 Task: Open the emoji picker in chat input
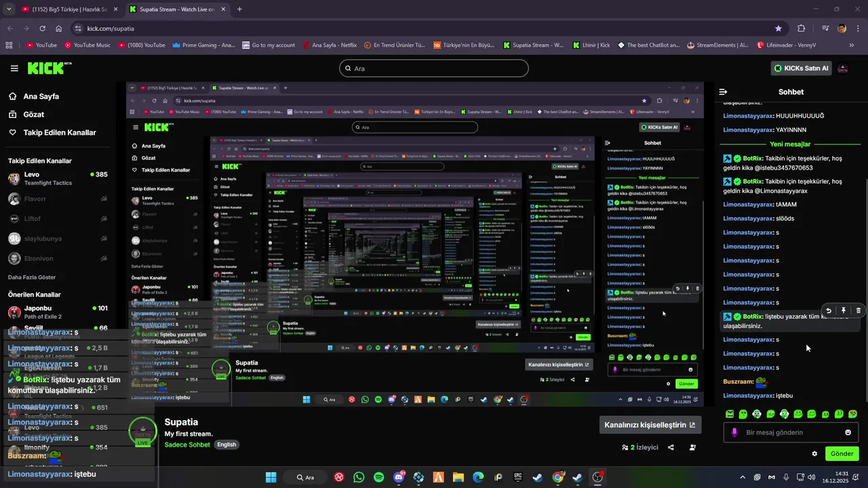tap(848, 432)
